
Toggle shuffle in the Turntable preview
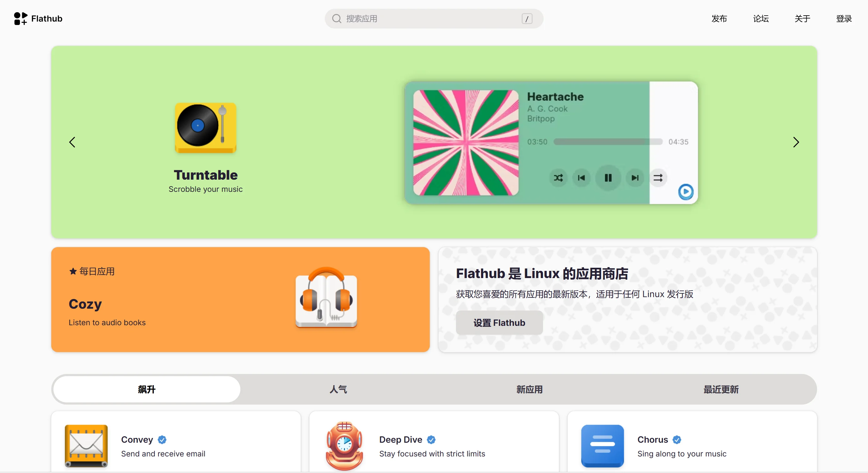558,177
